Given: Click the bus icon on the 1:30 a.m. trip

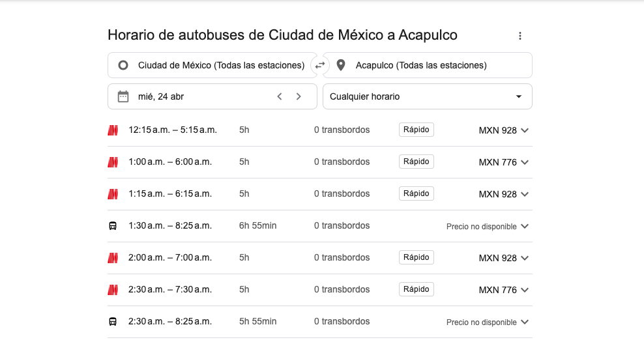Looking at the screenshot, I should [113, 226].
